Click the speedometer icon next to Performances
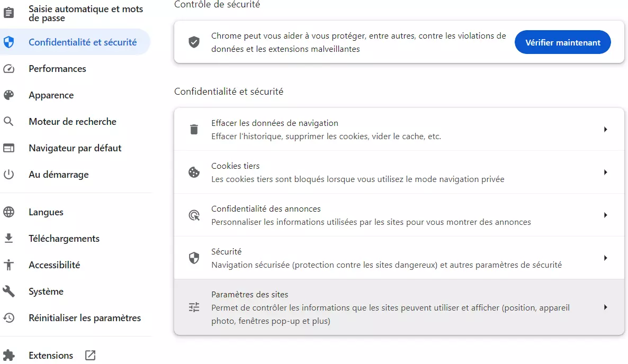The width and height of the screenshot is (628, 364). (9, 68)
